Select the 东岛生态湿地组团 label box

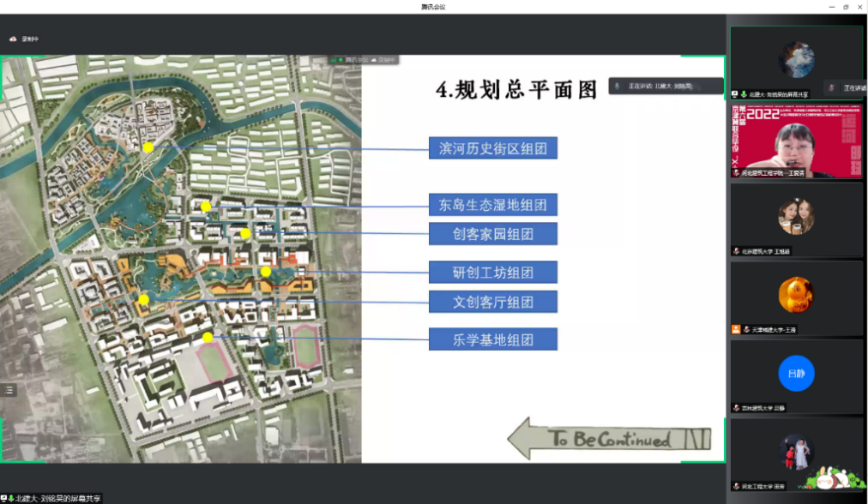pyautogui.click(x=493, y=204)
